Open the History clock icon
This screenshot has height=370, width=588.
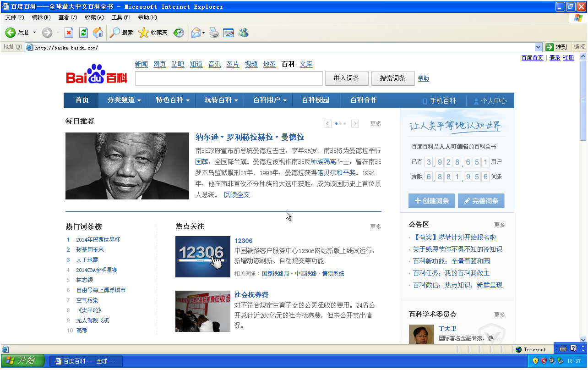coord(179,33)
